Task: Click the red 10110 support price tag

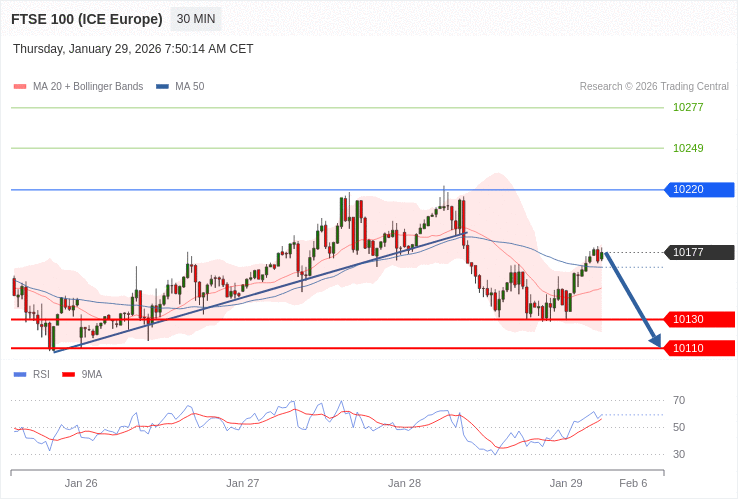Action: point(699,348)
